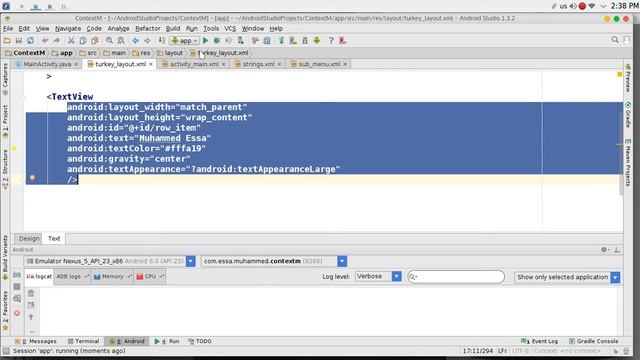Screen dimensions: 640x360
Task: Click the Replace toolbar icon
Action: pos(121,40)
